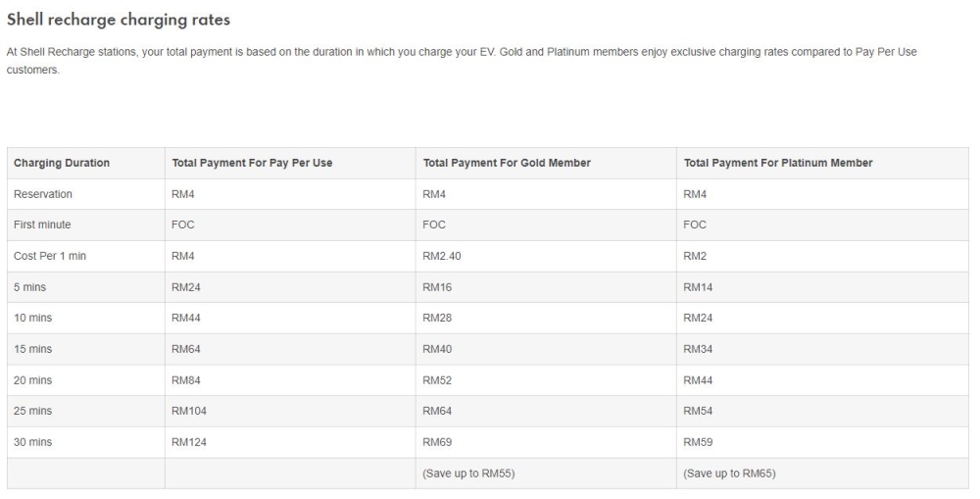Screen dimensions: 980x499
Task: Click the 'First minute' row label
Action: [42, 225]
